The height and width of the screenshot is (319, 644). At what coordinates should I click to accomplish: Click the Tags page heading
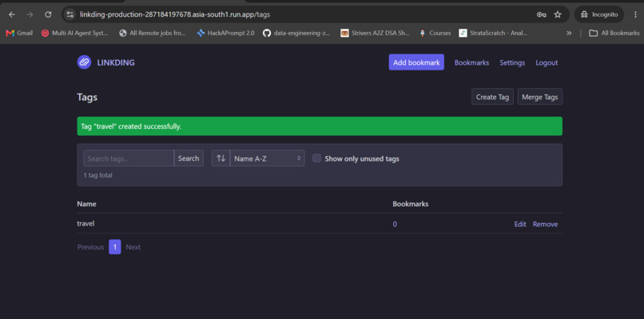pyautogui.click(x=87, y=97)
